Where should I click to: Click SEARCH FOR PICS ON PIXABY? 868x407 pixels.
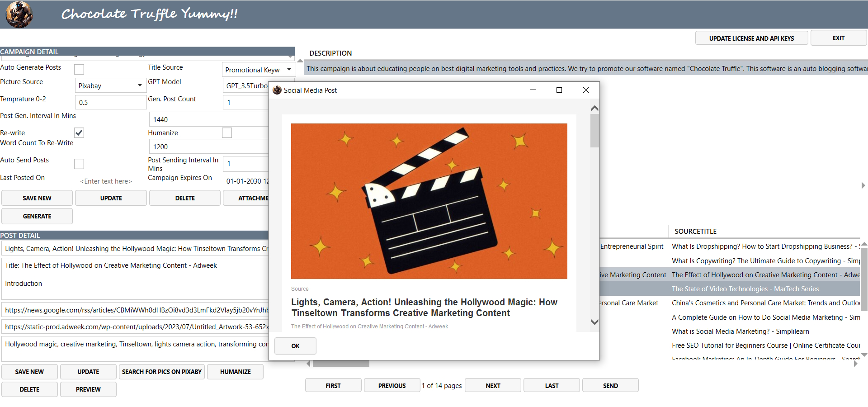(161, 371)
